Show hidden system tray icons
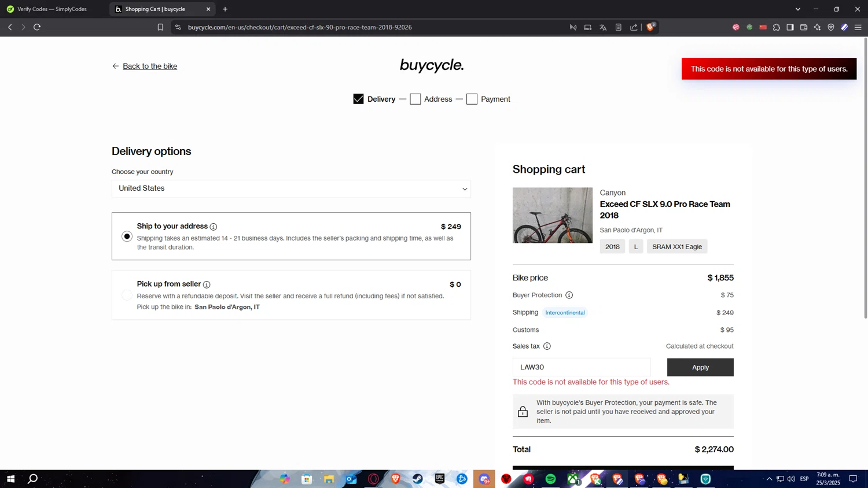The image size is (868, 488). tap(769, 479)
